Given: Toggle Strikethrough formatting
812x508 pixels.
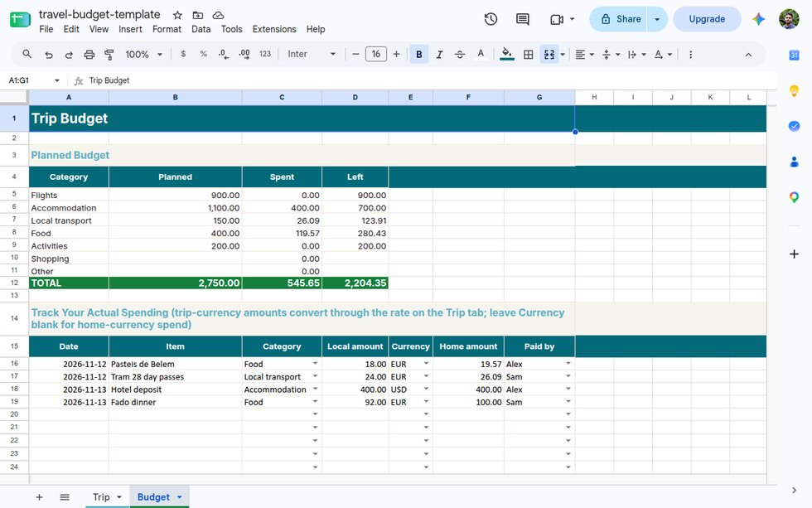Looking at the screenshot, I should click(459, 55).
